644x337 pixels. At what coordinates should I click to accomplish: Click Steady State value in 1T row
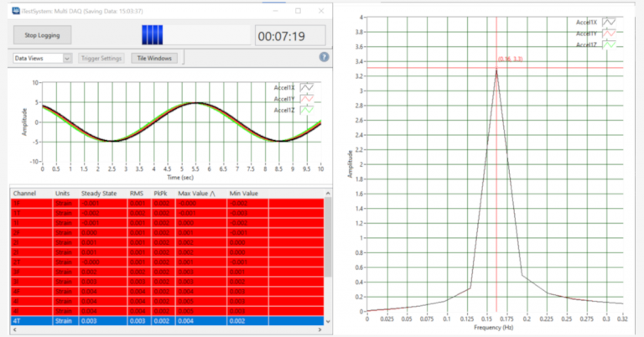coord(103,213)
